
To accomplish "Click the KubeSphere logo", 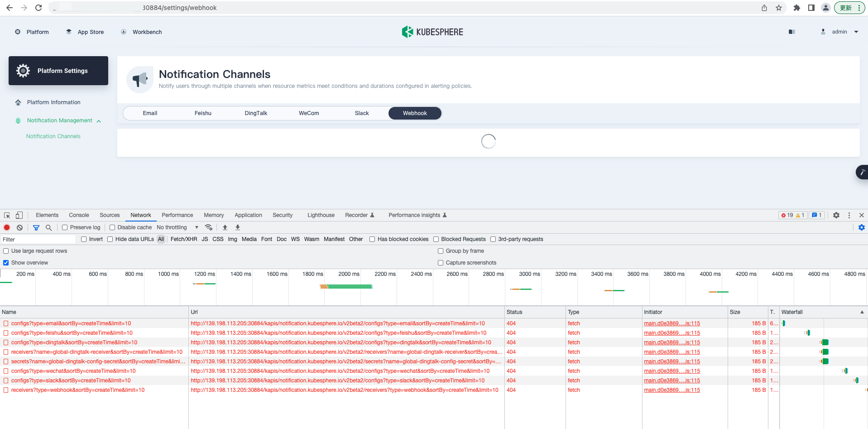I will 432,32.
